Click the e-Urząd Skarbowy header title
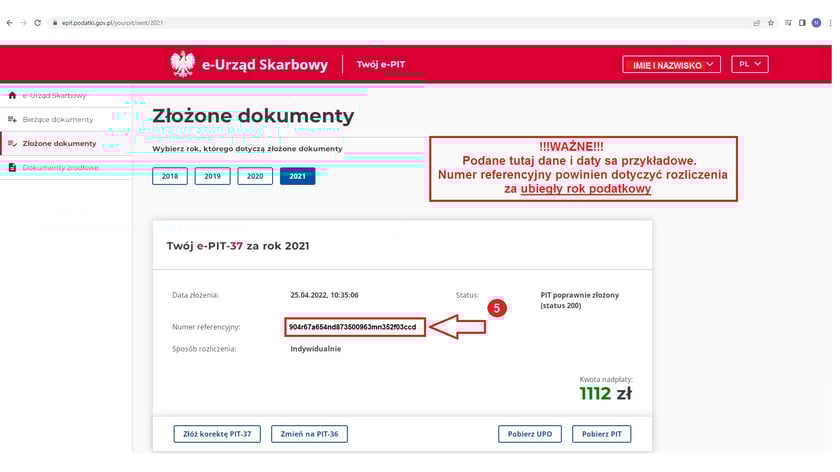Screen dimensions: 840x472 (265, 65)
